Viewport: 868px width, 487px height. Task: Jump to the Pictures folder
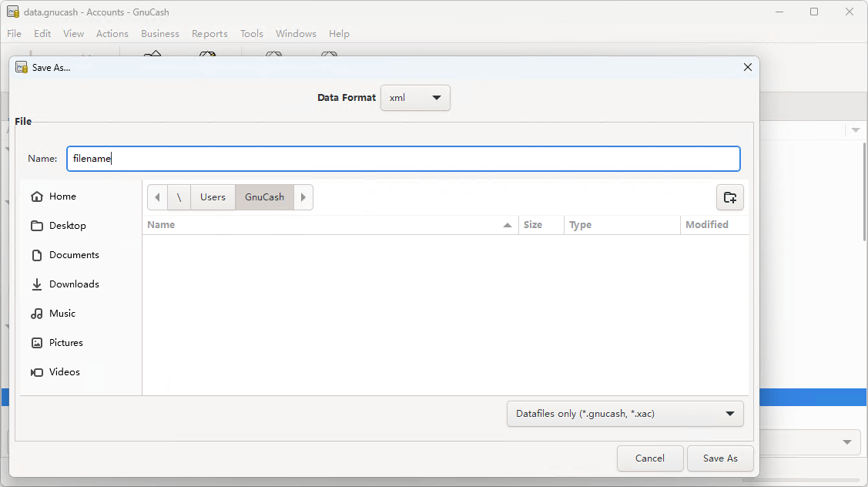(65, 343)
